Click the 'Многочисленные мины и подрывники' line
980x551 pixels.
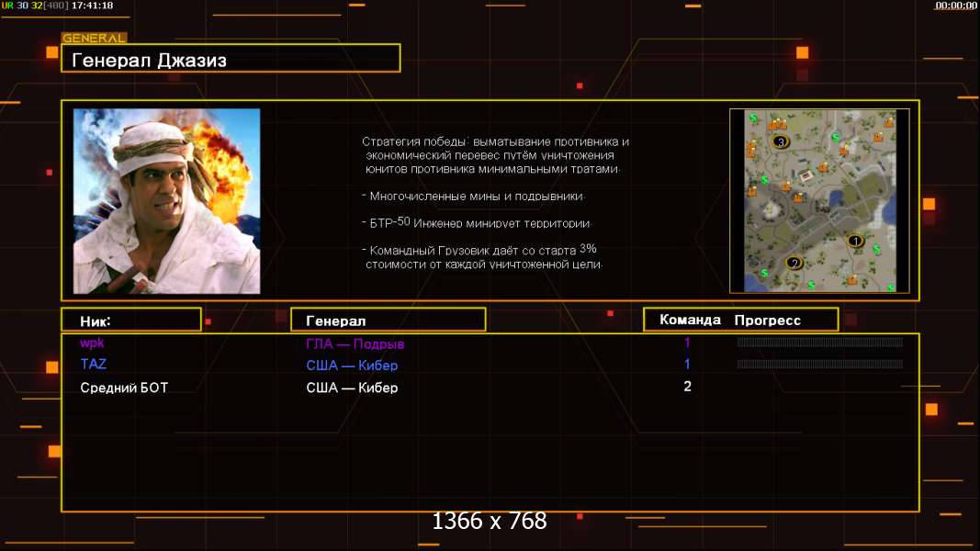473,197
